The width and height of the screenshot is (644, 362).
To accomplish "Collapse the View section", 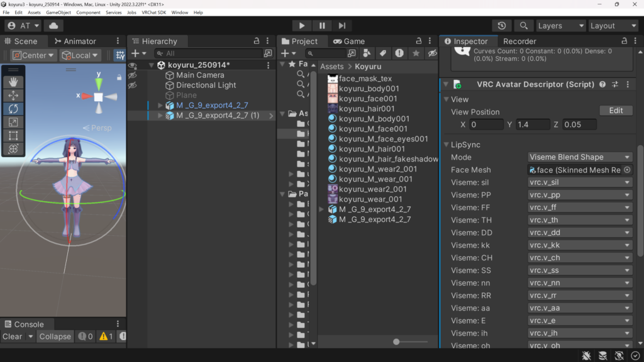I will pos(447,99).
